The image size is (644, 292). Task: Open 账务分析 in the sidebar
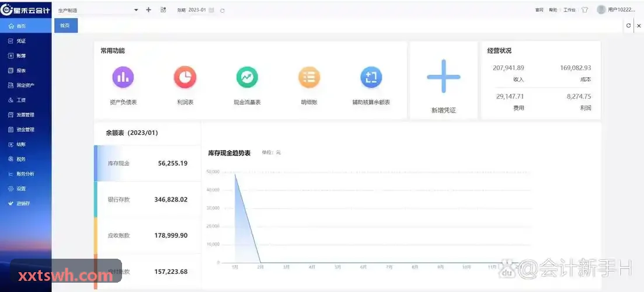(26, 174)
